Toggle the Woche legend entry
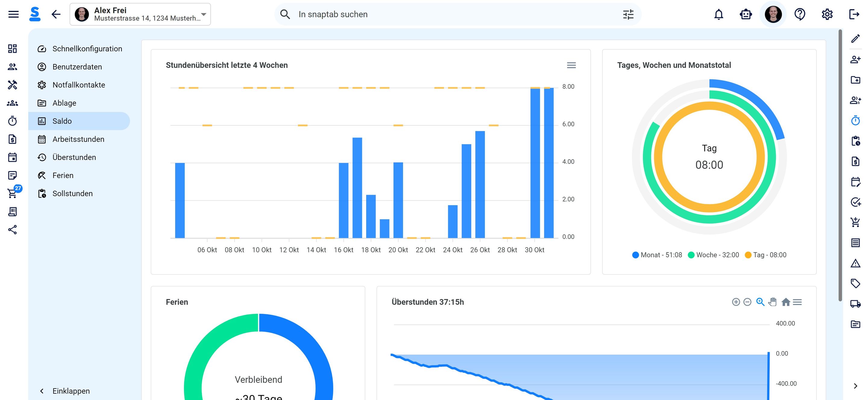The height and width of the screenshot is (400, 868). click(713, 255)
